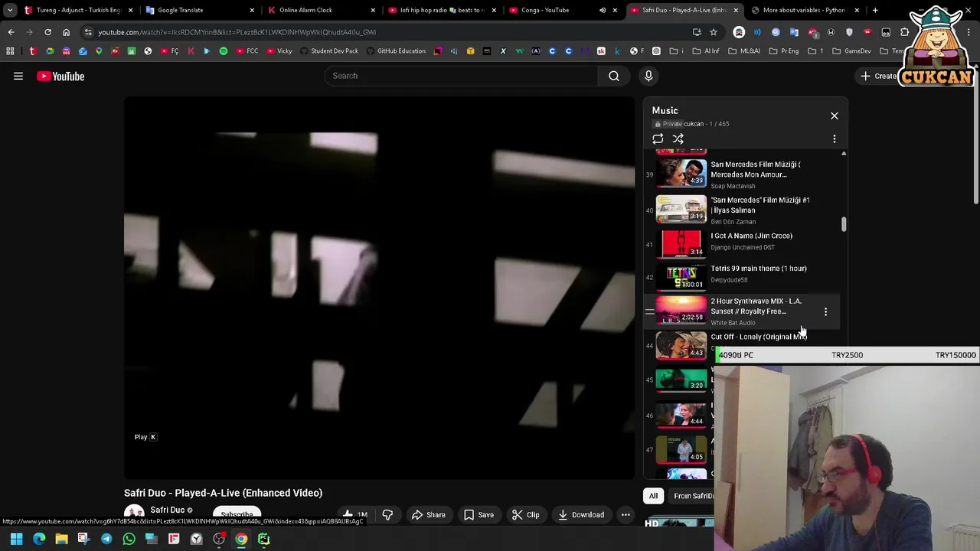Click the playlist item numbered 46 thumbnail

click(x=681, y=416)
